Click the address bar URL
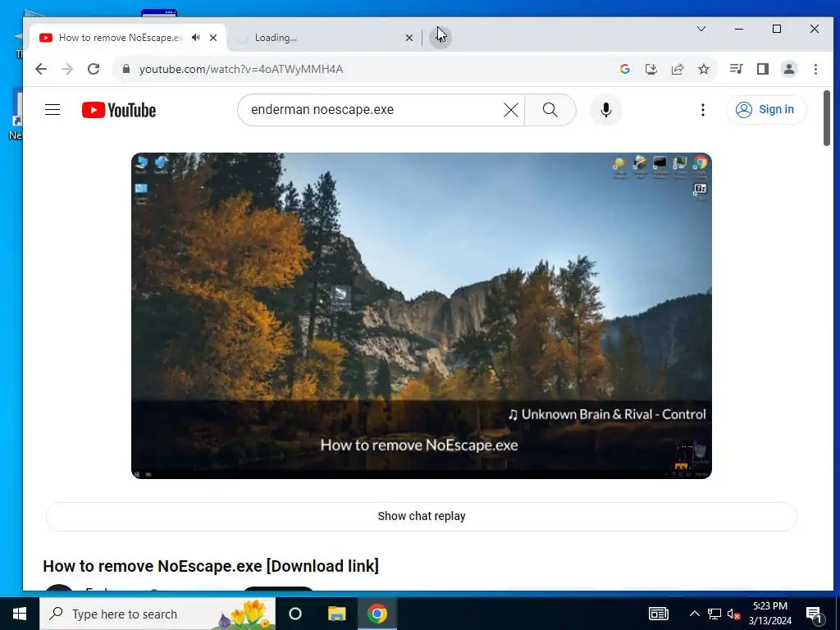840x630 pixels. click(241, 69)
